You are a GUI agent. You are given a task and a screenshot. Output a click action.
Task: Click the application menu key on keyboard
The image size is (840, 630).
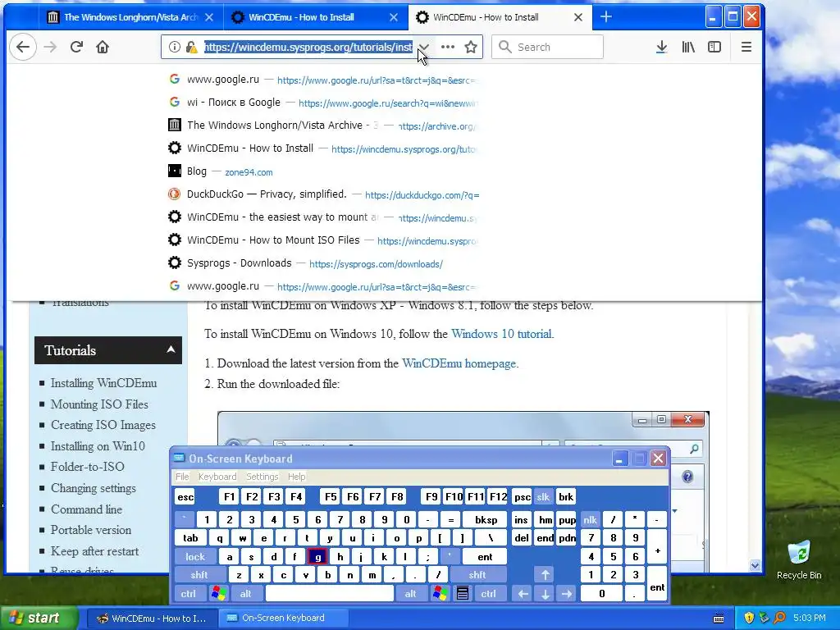click(463, 594)
